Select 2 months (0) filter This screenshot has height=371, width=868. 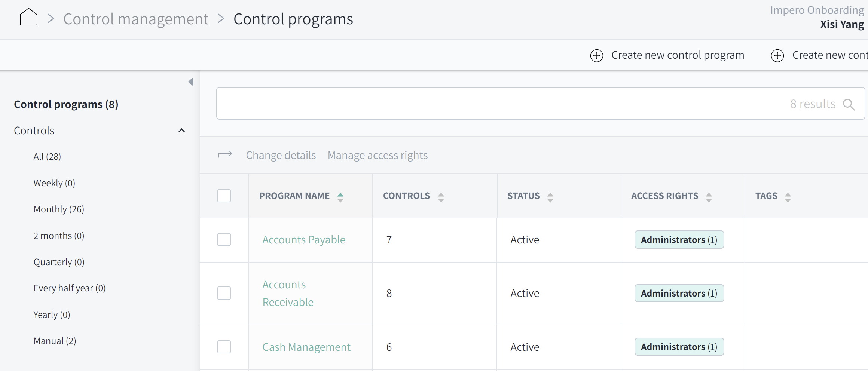click(59, 236)
